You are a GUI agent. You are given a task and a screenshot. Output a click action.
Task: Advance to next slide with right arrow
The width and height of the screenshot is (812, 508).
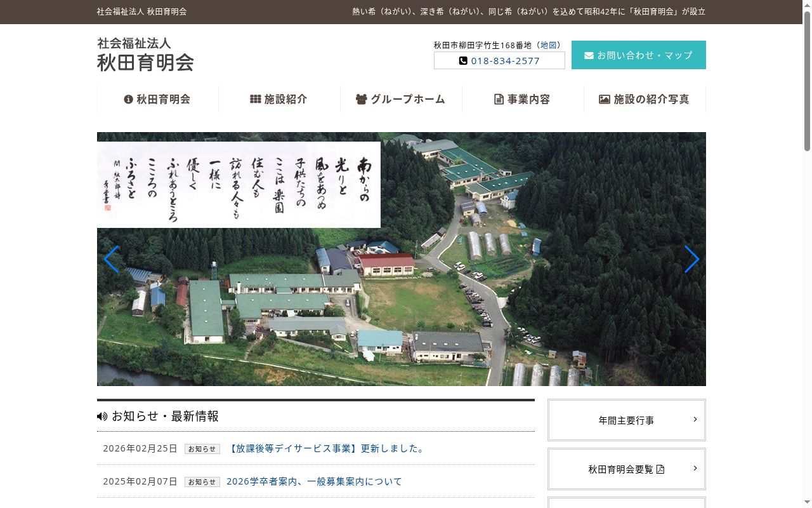(x=691, y=259)
